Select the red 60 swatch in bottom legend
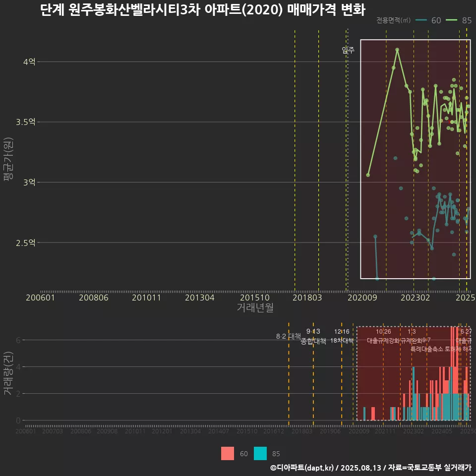 point(228,453)
